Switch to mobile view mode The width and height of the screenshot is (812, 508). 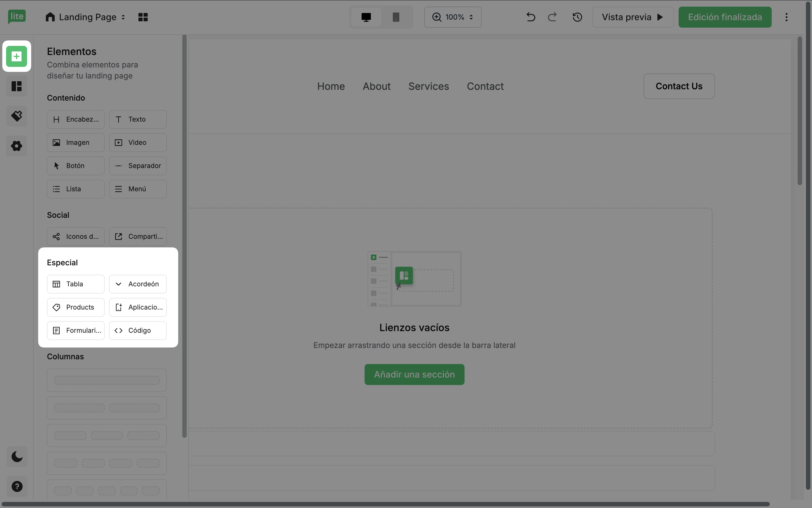(x=396, y=17)
